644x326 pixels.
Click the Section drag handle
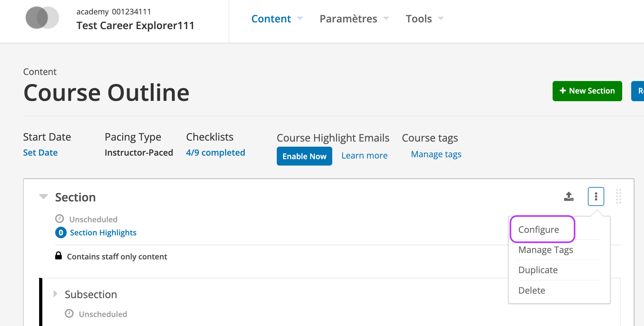pyautogui.click(x=619, y=196)
